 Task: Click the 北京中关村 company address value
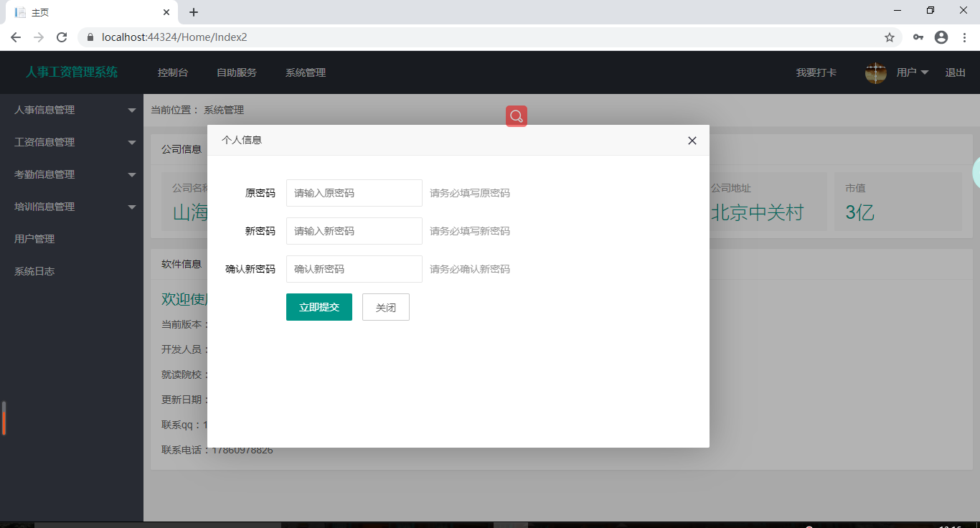click(x=758, y=212)
